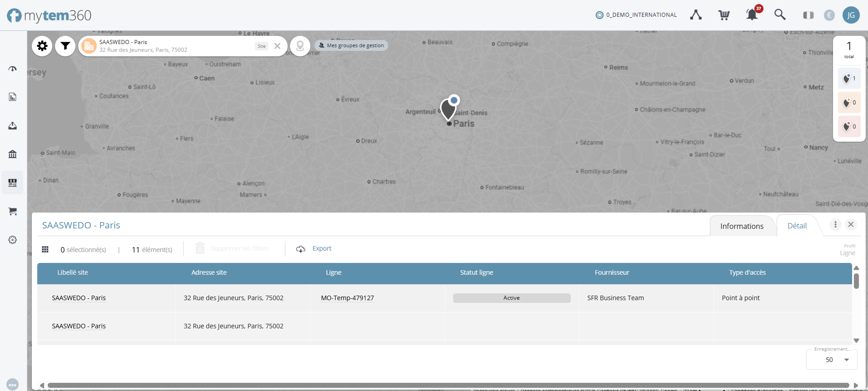Click the horizontal scrollbar of the table
The image size is (868, 391).
[448, 385]
